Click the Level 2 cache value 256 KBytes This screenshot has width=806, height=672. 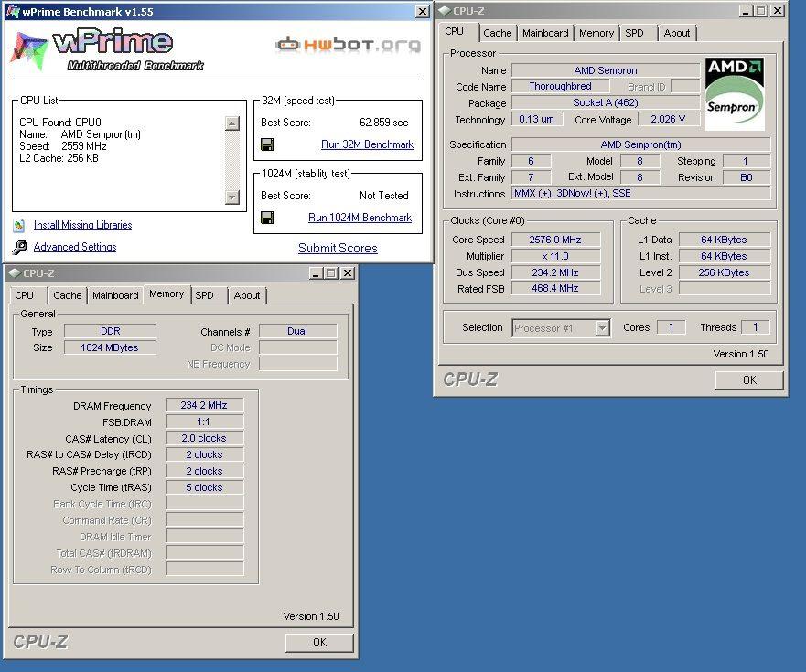pos(725,272)
